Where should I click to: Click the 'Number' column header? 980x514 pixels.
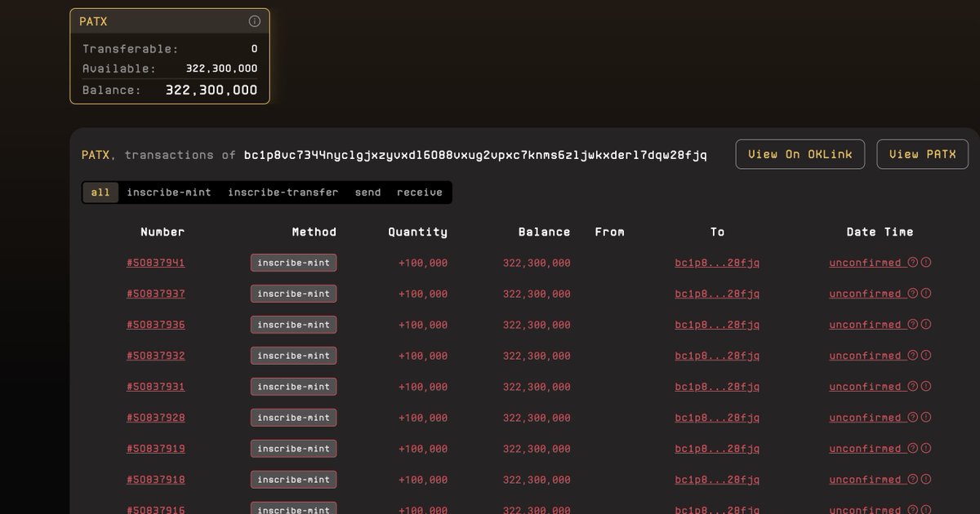click(x=163, y=232)
